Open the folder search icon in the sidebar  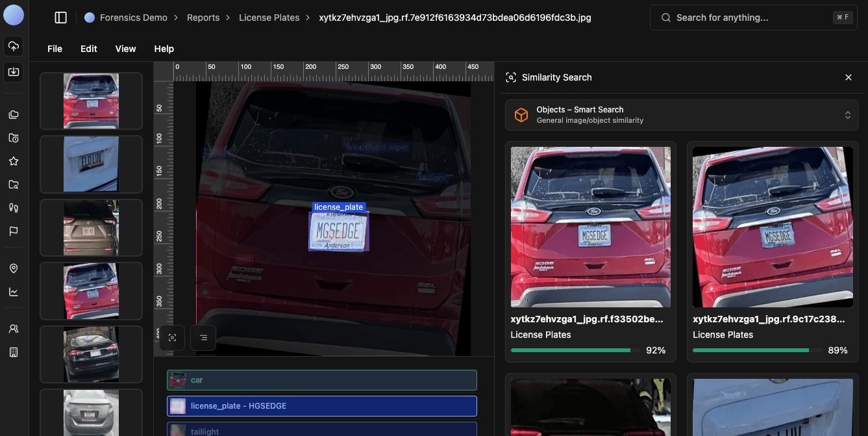coord(13,185)
